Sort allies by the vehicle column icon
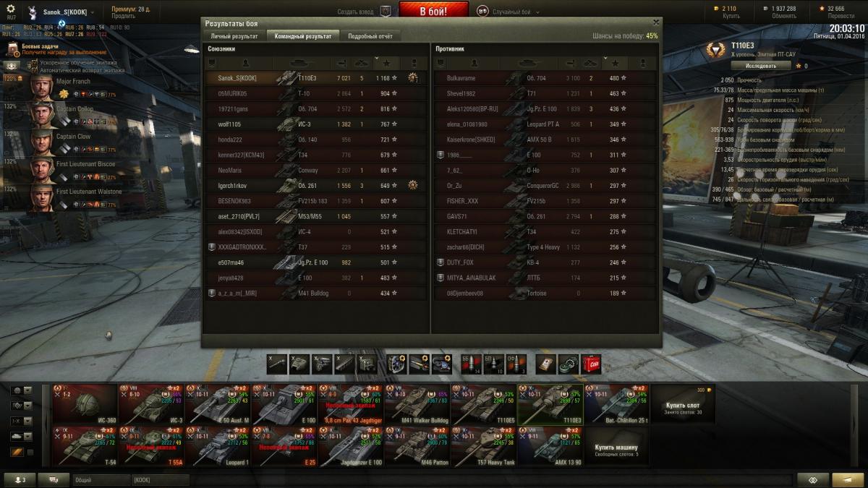The image size is (868, 488). pyautogui.click(x=302, y=63)
